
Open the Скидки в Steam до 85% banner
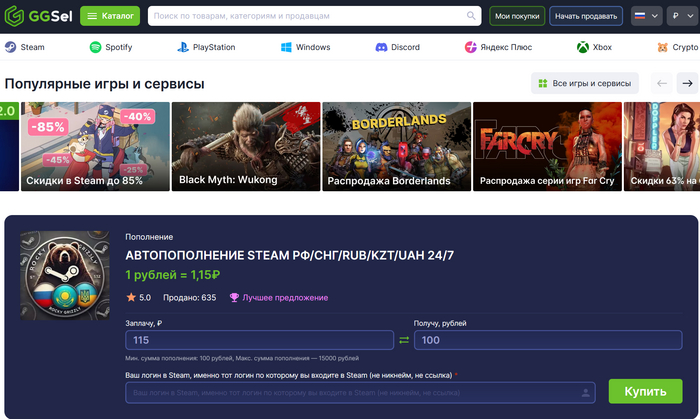[x=95, y=146]
